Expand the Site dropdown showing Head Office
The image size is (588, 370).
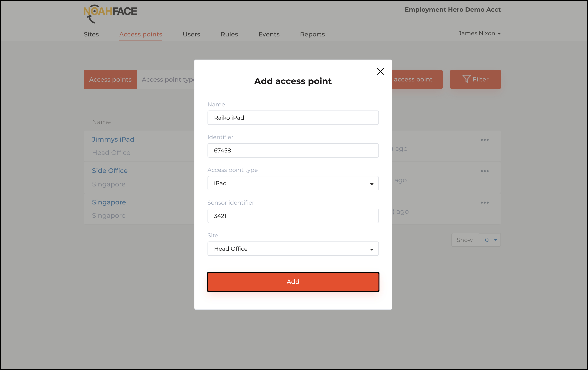(x=293, y=249)
